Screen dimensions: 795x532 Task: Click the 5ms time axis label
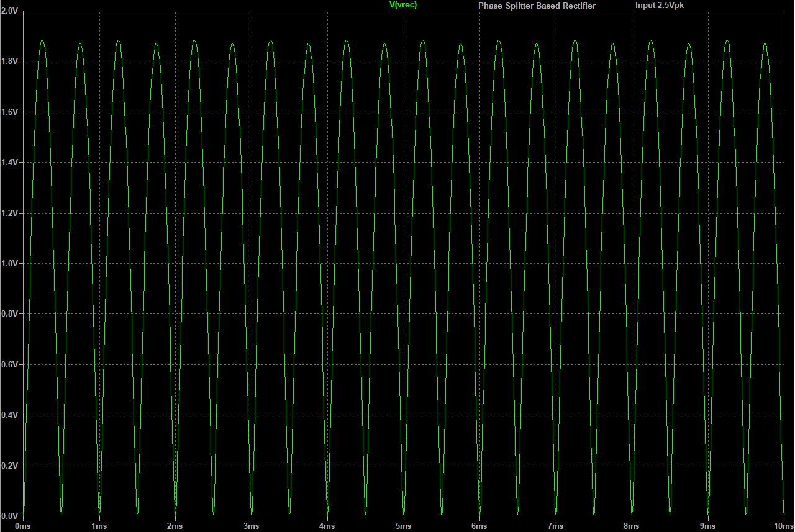click(403, 525)
